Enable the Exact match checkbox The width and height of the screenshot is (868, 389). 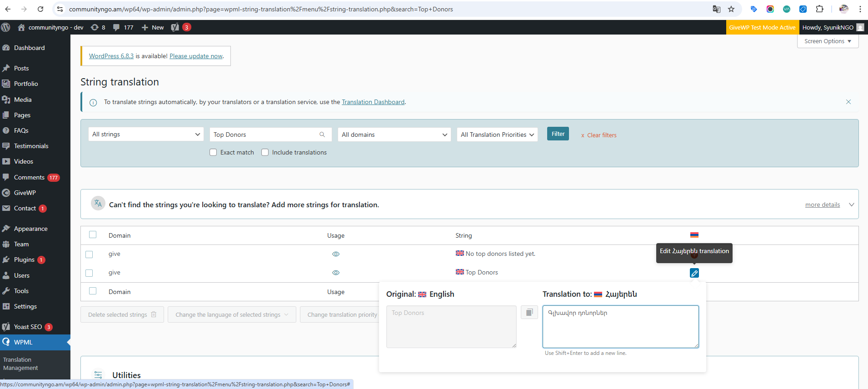(x=213, y=152)
